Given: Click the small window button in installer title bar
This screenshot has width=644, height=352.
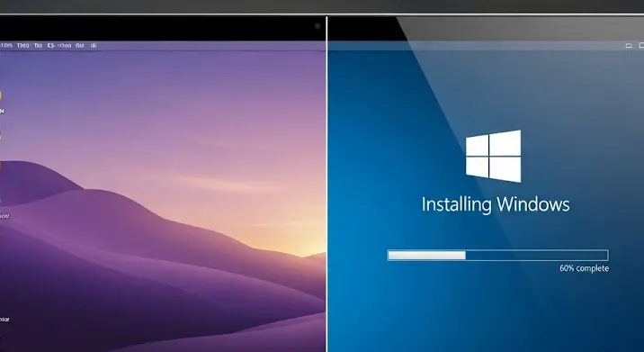Looking at the screenshot, I should tap(629, 46).
